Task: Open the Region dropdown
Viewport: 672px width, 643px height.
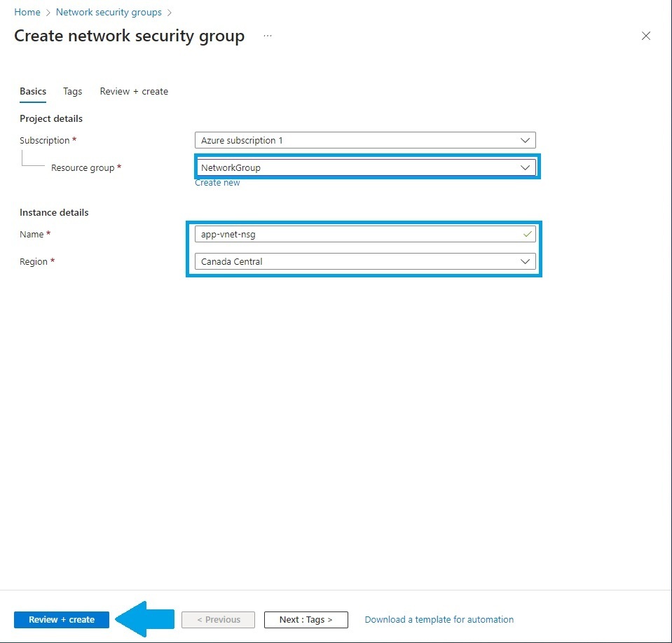Action: coord(364,261)
